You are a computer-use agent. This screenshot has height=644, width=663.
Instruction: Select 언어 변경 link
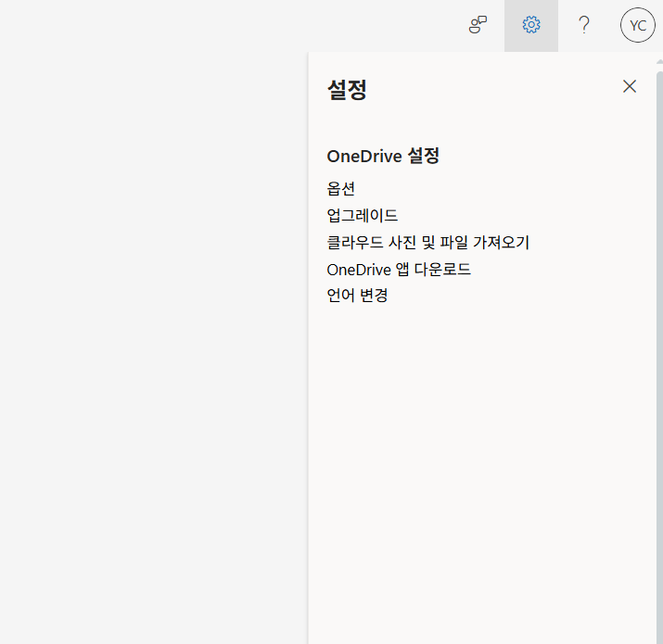357,296
